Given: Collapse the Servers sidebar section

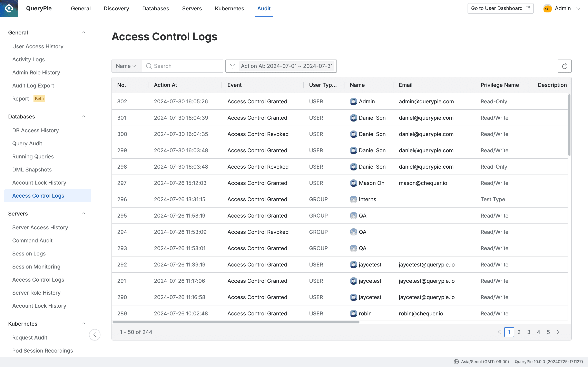Looking at the screenshot, I should pyautogui.click(x=84, y=213).
